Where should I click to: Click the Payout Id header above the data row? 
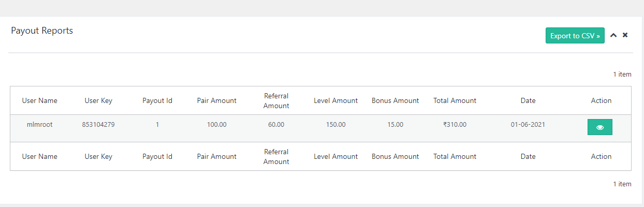click(x=157, y=100)
